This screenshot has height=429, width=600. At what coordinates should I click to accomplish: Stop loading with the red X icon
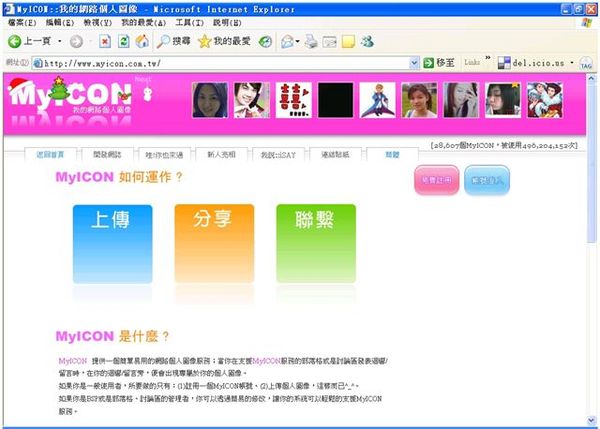[105, 41]
